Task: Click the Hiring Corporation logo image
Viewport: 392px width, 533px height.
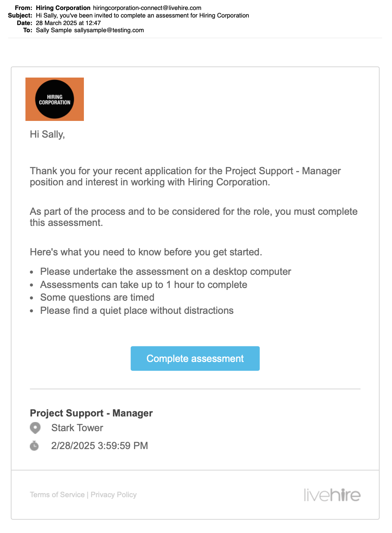Action: [x=54, y=99]
